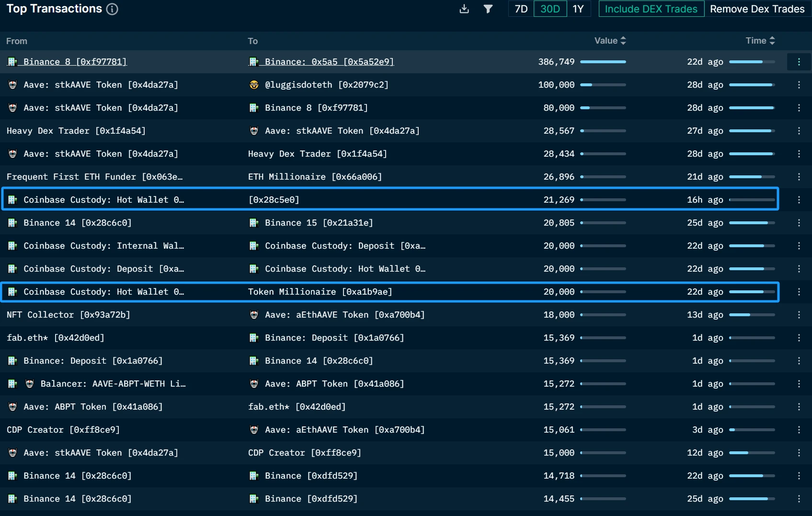Click the Aave icon beside ABPT Token sender

click(x=12, y=407)
